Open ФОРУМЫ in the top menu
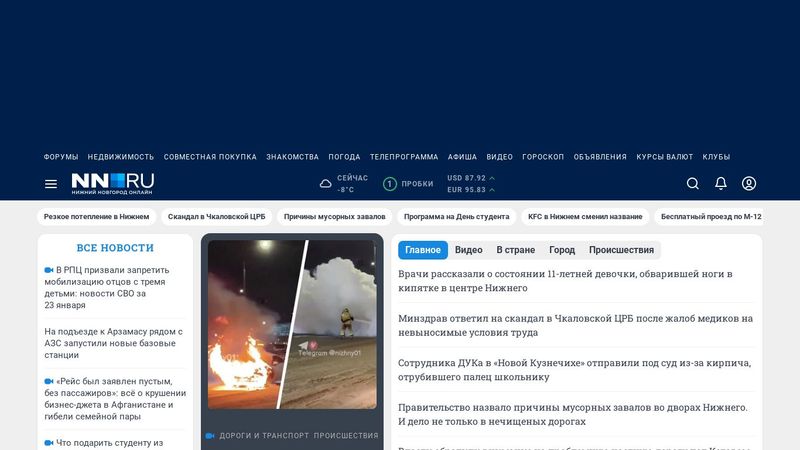This screenshot has height=450, width=800. point(61,157)
